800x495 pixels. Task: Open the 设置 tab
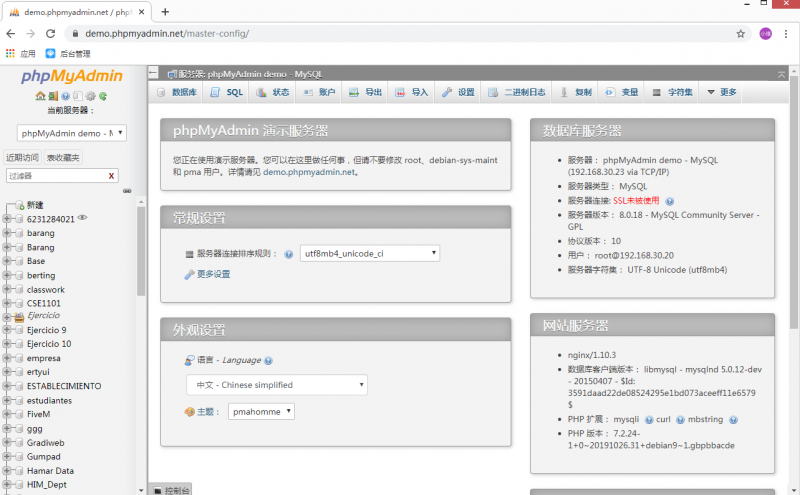[458, 92]
